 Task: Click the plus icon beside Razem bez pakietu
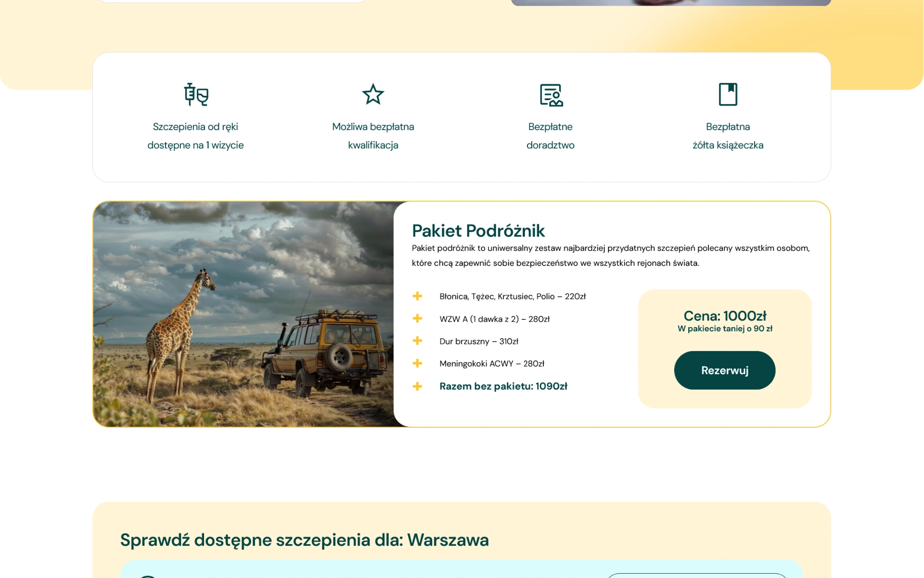(x=417, y=386)
